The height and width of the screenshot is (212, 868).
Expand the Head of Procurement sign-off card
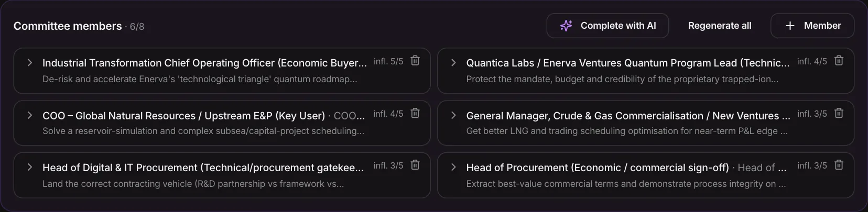click(453, 167)
